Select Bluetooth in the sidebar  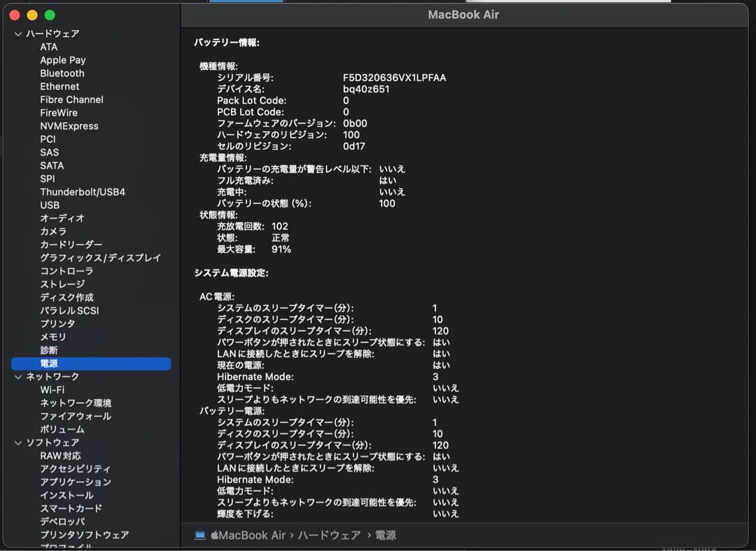coord(62,73)
